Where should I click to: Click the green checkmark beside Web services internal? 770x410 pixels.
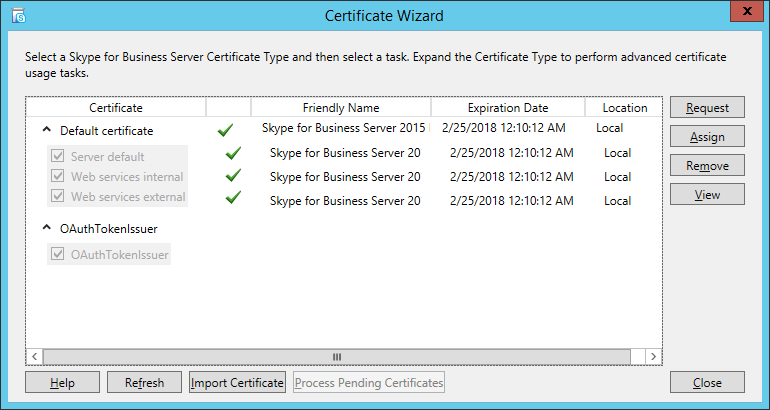point(233,175)
